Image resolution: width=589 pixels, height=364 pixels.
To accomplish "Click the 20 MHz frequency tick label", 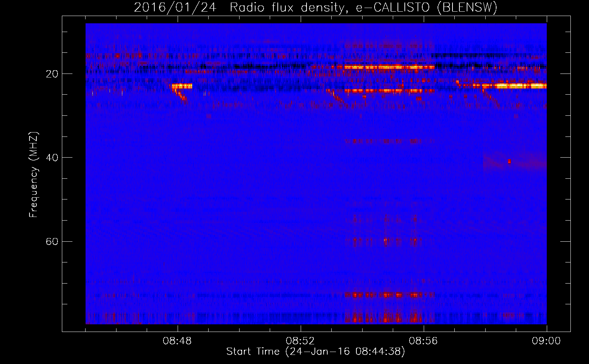I will pos(52,74).
